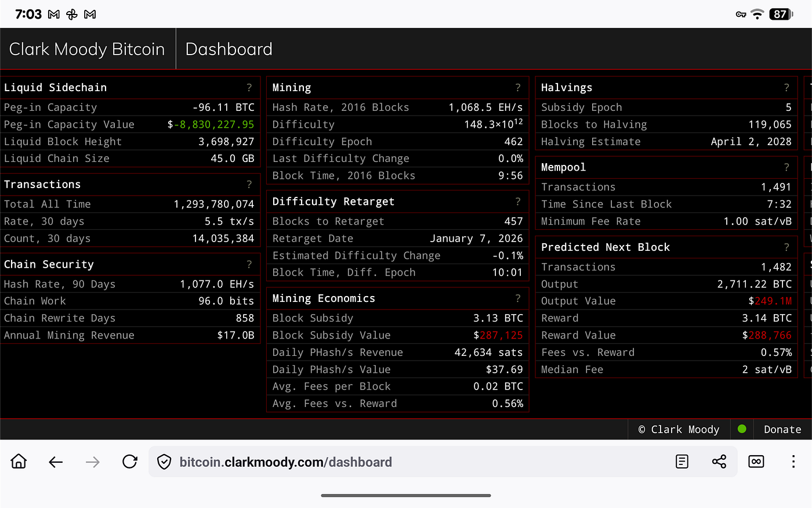
Task: Click the Avg. Fees vs. Reward value 0.56%
Action: [x=507, y=403]
